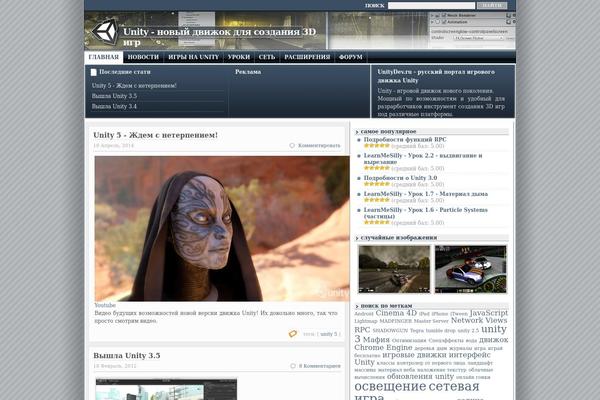The image size is (600, 400).
Task: Select the СЕТЬ menu item
Action: pos(267,57)
